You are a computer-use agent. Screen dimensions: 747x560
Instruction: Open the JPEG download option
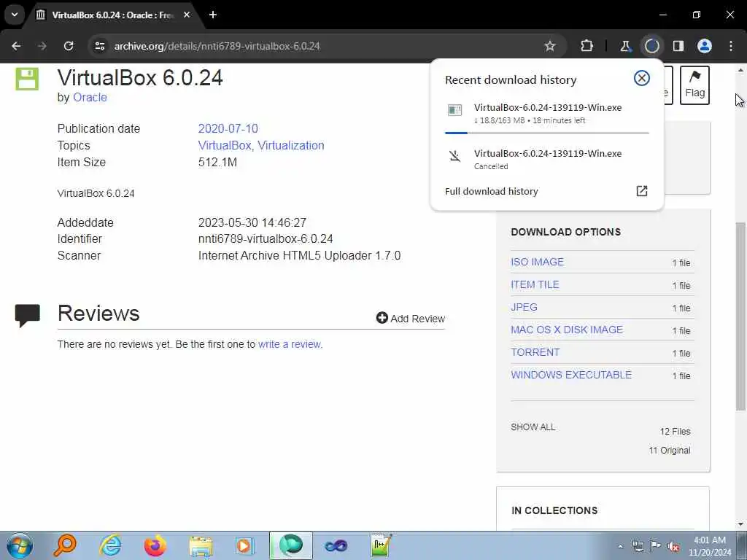524,307
